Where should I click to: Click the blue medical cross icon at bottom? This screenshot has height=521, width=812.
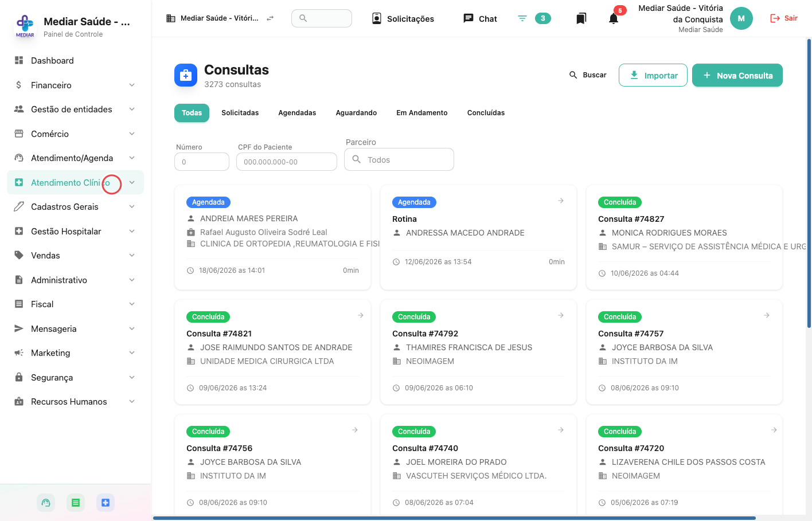(106, 503)
